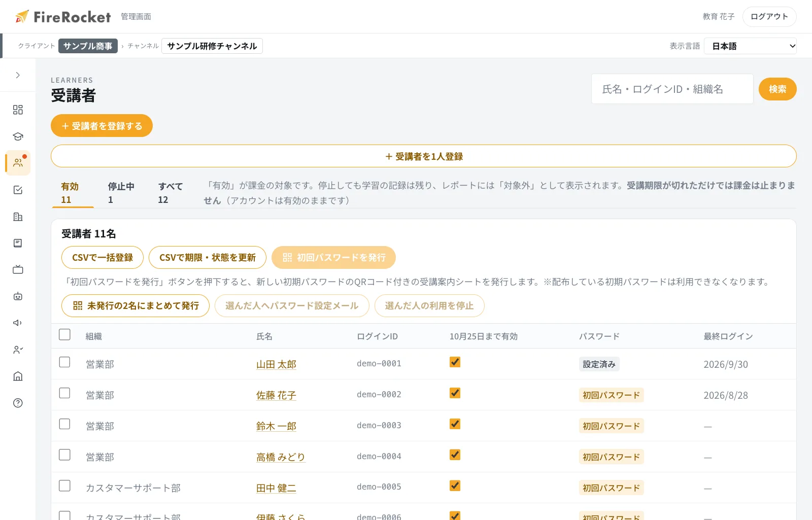The height and width of the screenshot is (520, 812).
Task: Check the row checkbox for 鈴木 一郎
Action: [x=64, y=424]
